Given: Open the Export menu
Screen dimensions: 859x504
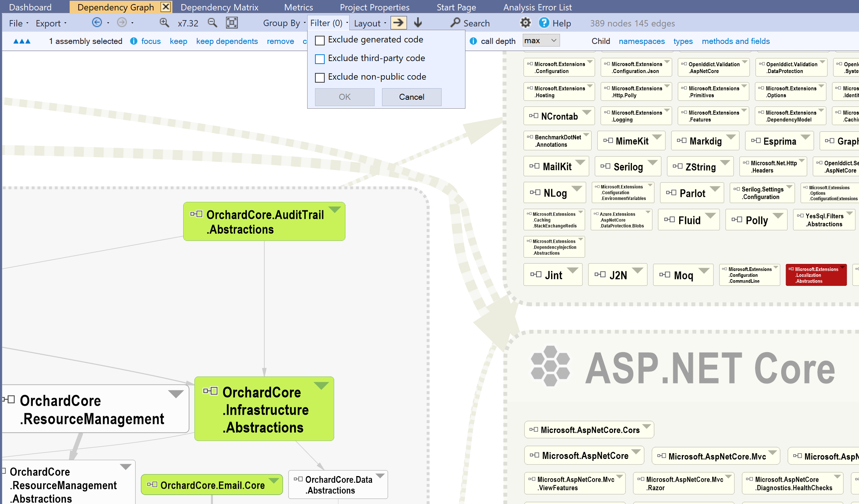Looking at the screenshot, I should [51, 23].
